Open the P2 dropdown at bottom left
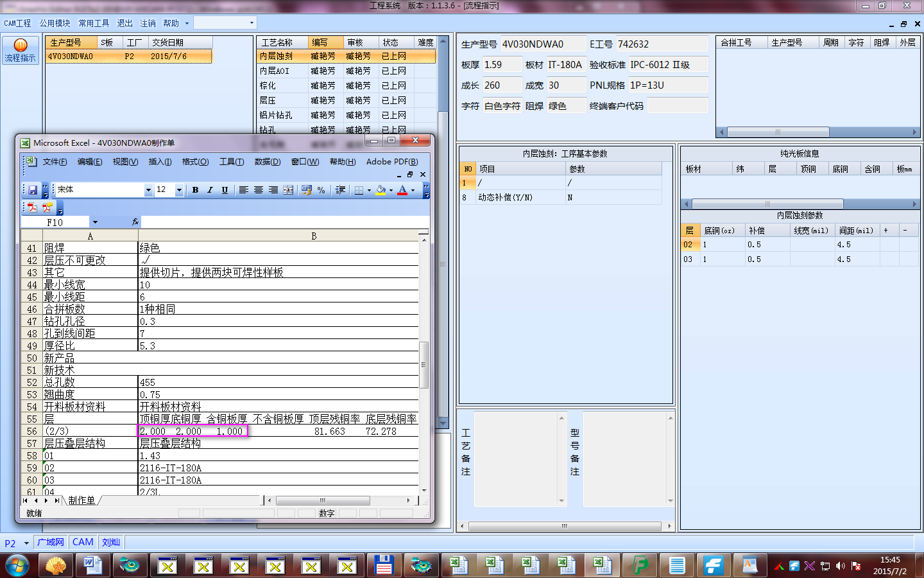Viewport: 924px width, 578px height. (x=26, y=543)
